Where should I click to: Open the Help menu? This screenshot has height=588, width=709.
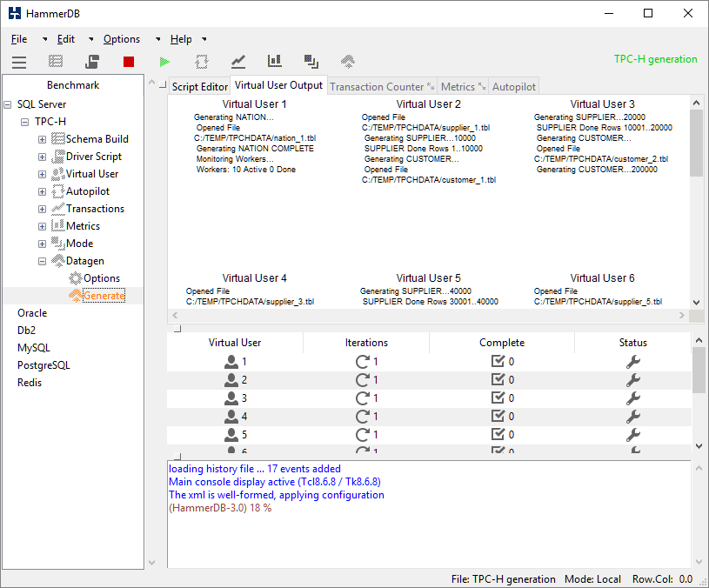click(181, 39)
